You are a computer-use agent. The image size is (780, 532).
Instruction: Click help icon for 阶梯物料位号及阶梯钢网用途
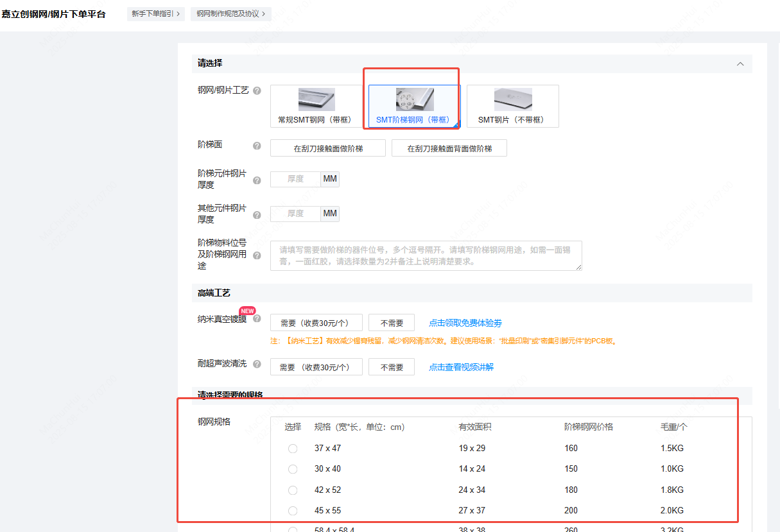(257, 255)
